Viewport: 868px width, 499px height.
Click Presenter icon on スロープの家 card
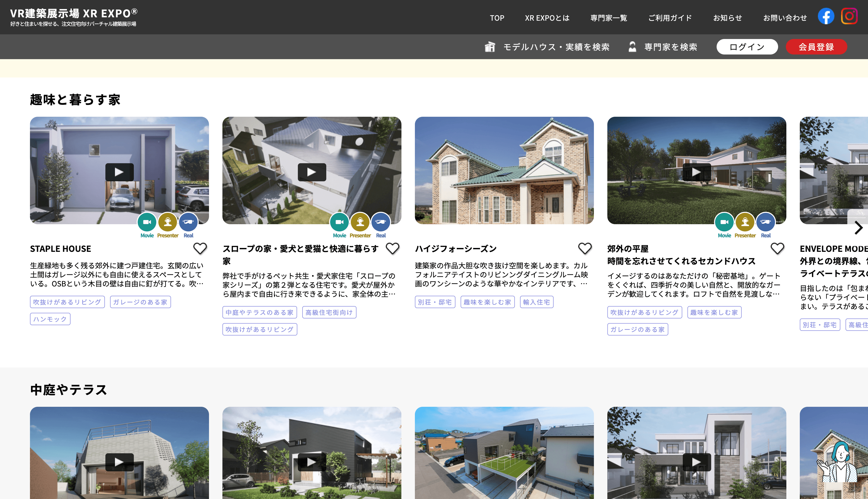tap(360, 222)
